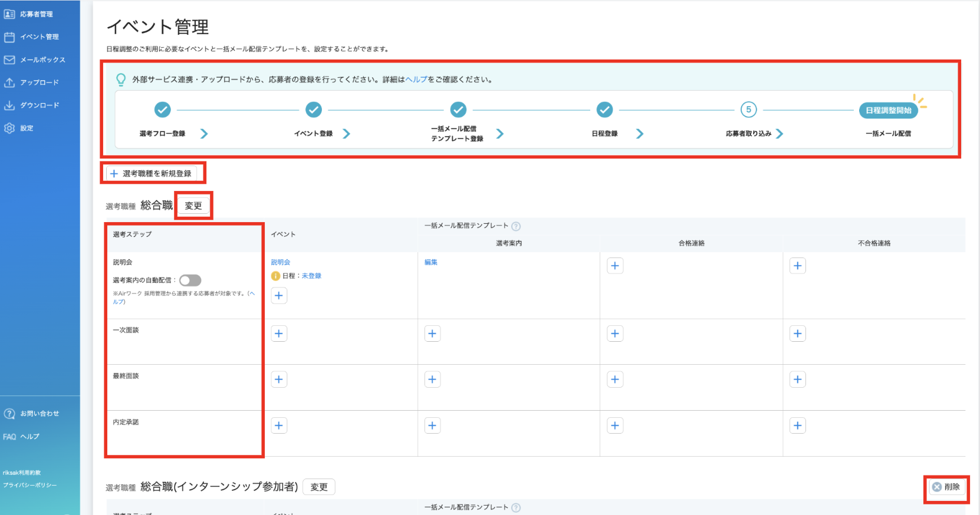Open the 説明会 event link
Viewport: 980px width, 515px height.
click(281, 262)
